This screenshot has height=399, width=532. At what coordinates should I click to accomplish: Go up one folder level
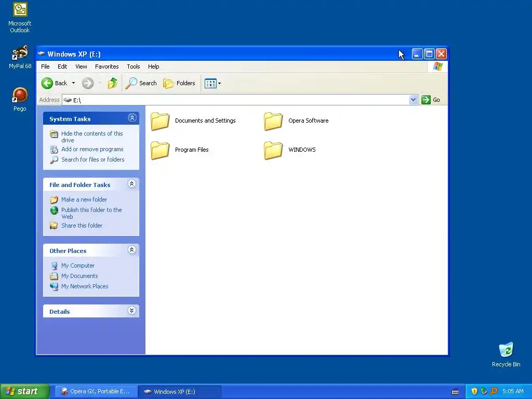(113, 83)
